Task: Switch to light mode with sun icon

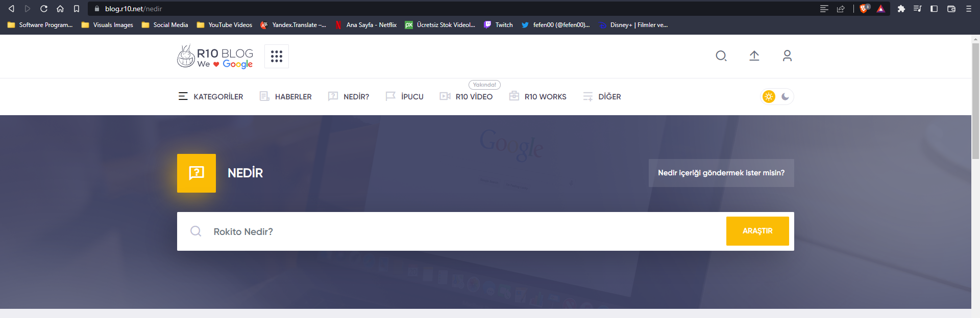Action: click(769, 96)
